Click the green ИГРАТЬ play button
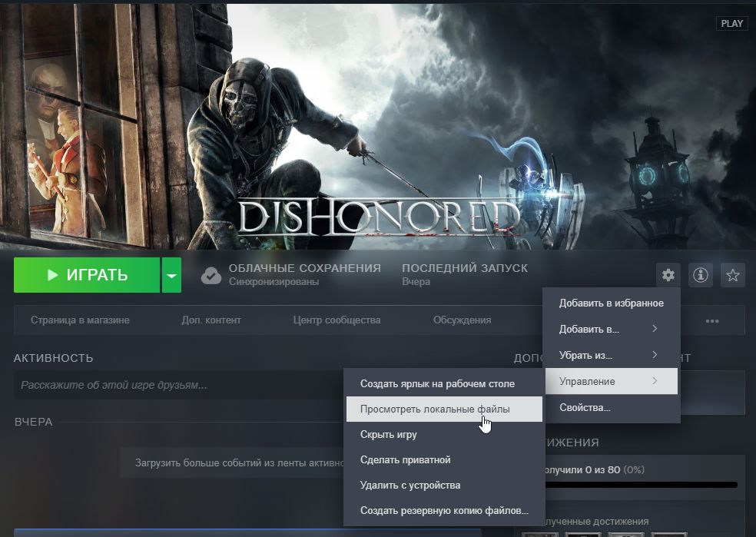The width and height of the screenshot is (756, 537). [87, 275]
